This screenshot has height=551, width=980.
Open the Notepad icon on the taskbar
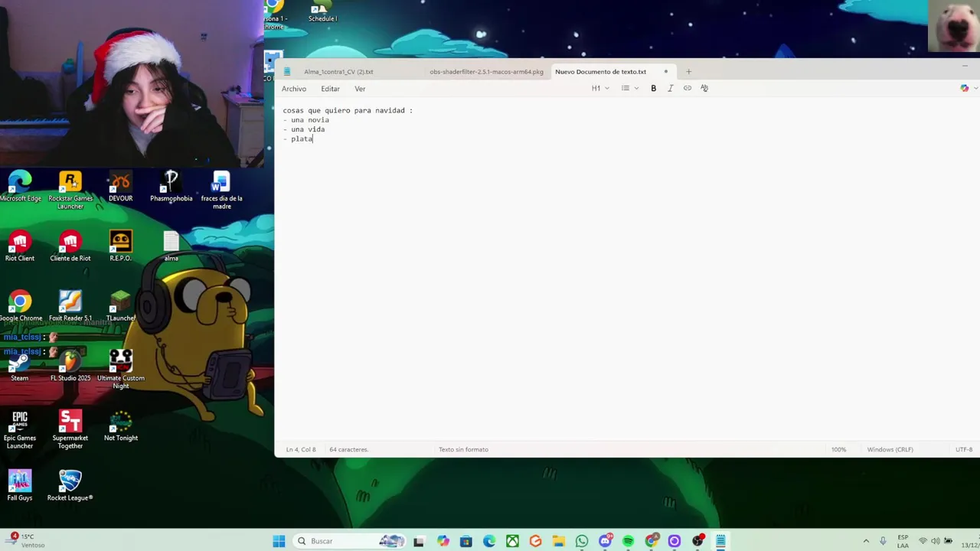point(720,541)
